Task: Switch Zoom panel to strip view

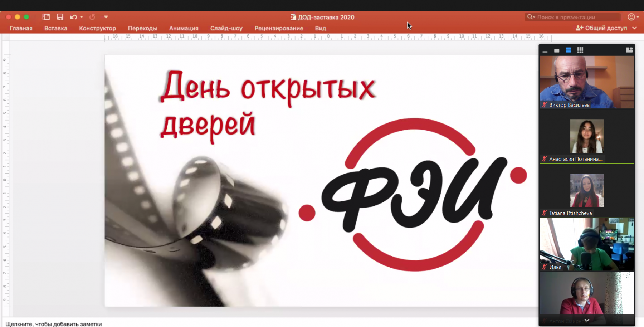Action: (x=569, y=50)
